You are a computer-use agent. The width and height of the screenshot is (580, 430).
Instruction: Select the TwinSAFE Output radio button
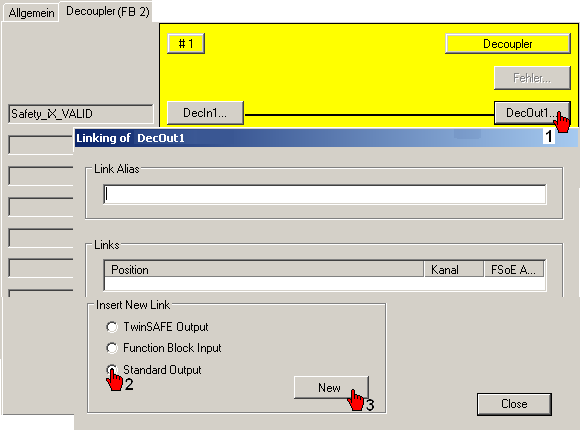pyautogui.click(x=112, y=327)
